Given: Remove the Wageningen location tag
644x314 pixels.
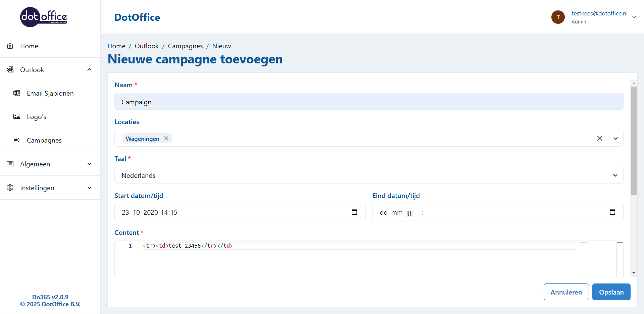Looking at the screenshot, I should 166,139.
